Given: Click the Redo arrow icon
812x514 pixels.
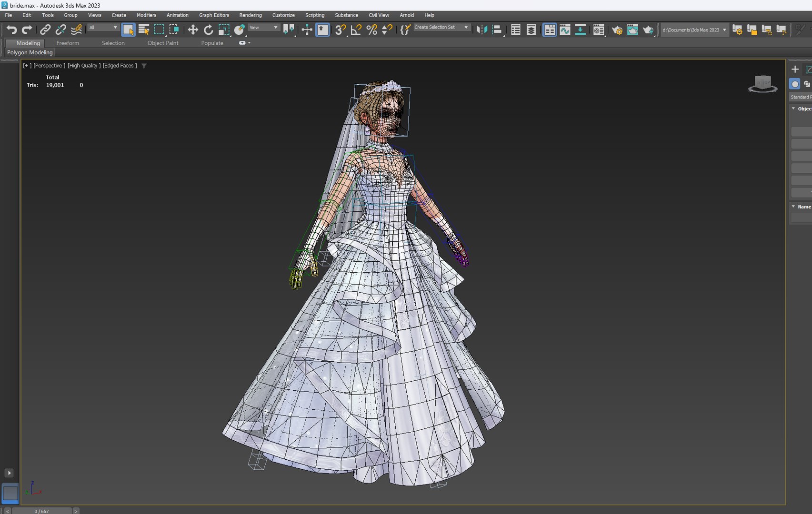Looking at the screenshot, I should (27, 30).
